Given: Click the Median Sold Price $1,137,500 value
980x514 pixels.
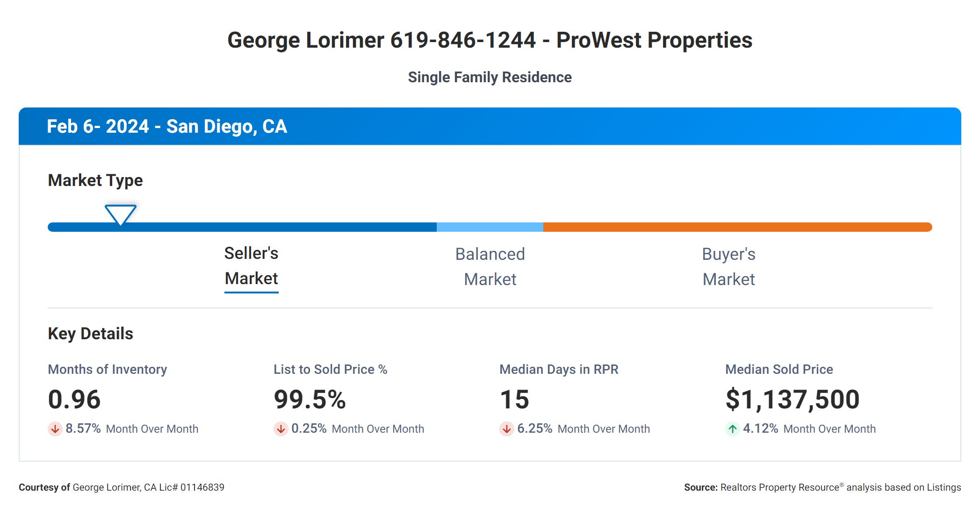Looking at the screenshot, I should click(x=793, y=400).
